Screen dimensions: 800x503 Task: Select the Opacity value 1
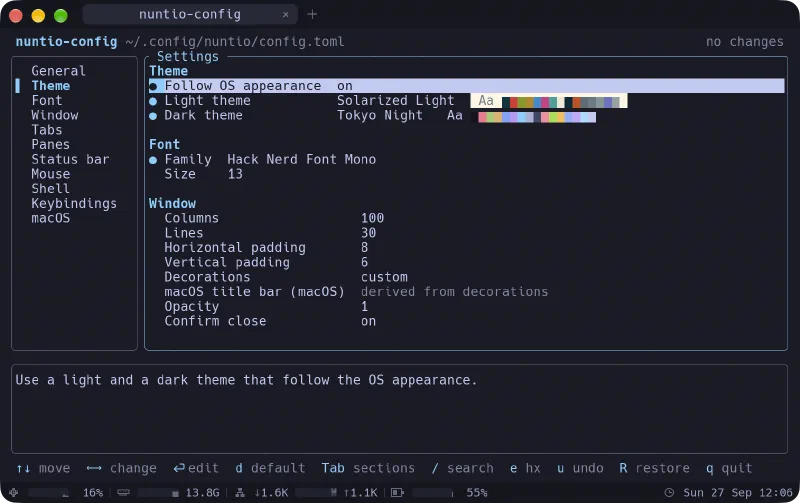[364, 306]
